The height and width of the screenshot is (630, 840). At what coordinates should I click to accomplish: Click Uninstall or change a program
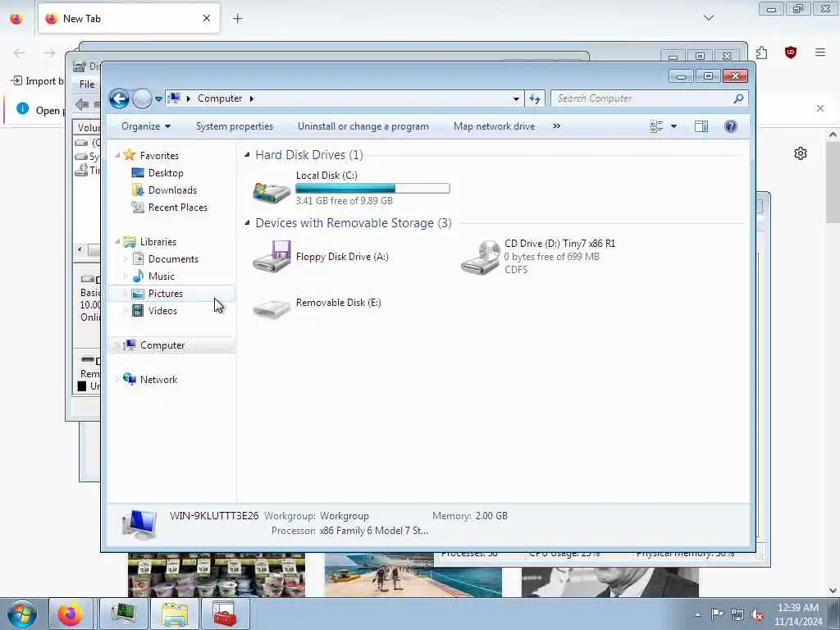[x=363, y=126]
